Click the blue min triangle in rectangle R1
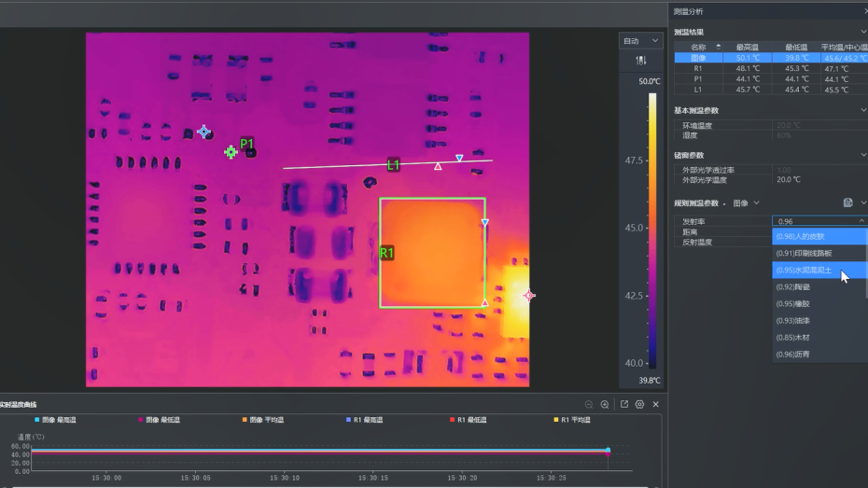Screen dimensions: 868x488 tap(485, 222)
